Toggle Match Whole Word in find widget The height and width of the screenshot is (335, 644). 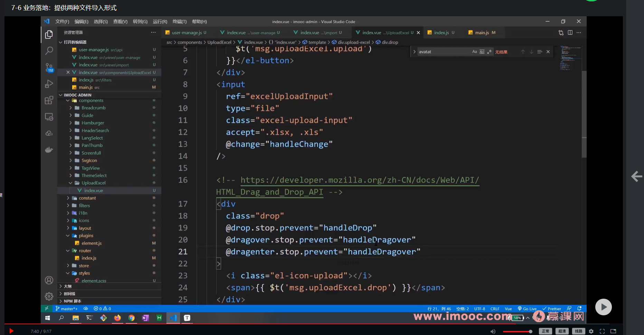coord(482,52)
